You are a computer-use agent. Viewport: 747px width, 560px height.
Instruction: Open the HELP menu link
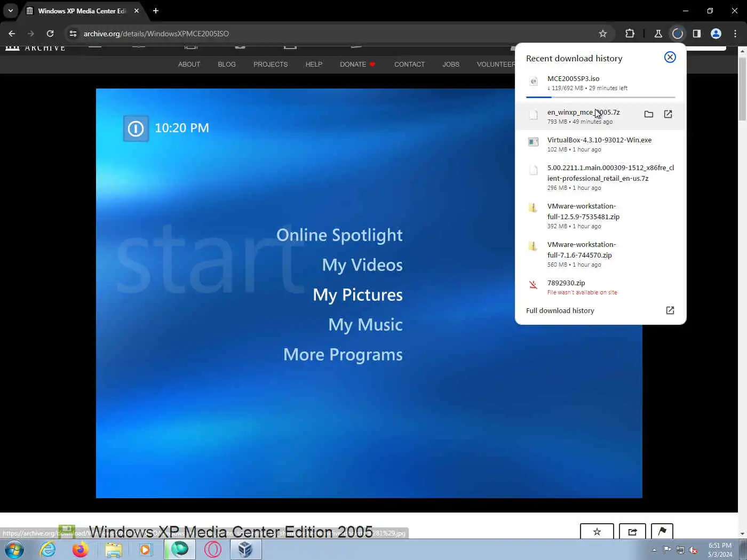(x=314, y=64)
